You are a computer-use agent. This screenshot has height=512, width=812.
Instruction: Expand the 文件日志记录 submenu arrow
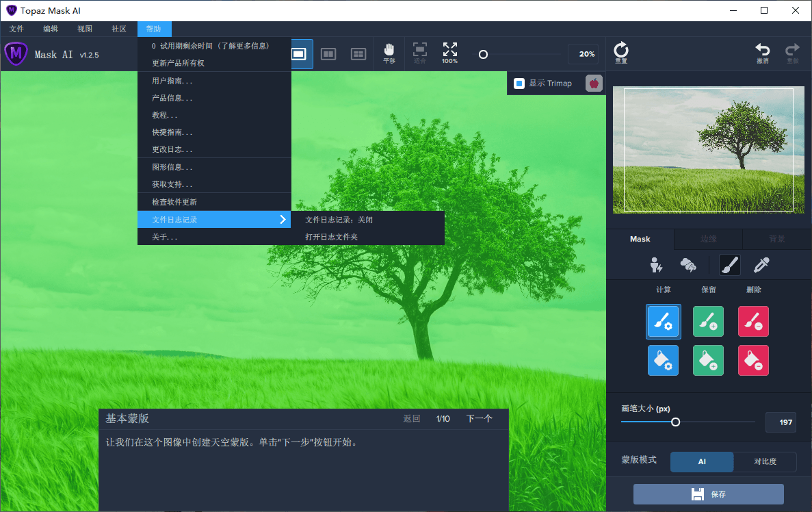click(x=283, y=220)
